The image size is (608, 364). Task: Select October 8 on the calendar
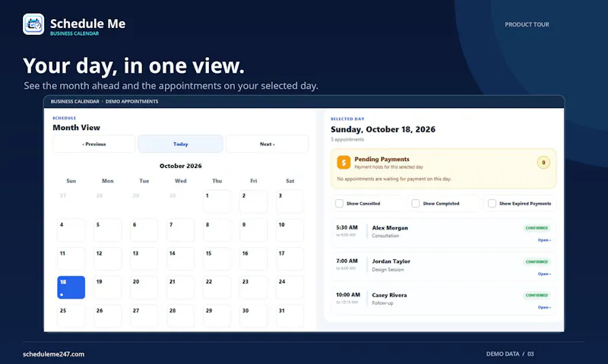(217, 229)
